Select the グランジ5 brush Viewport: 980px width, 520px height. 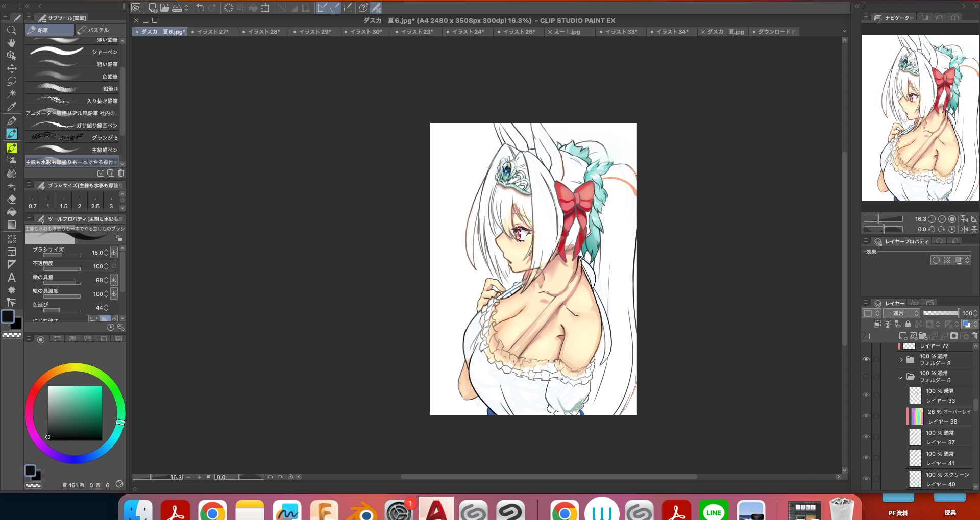point(71,137)
